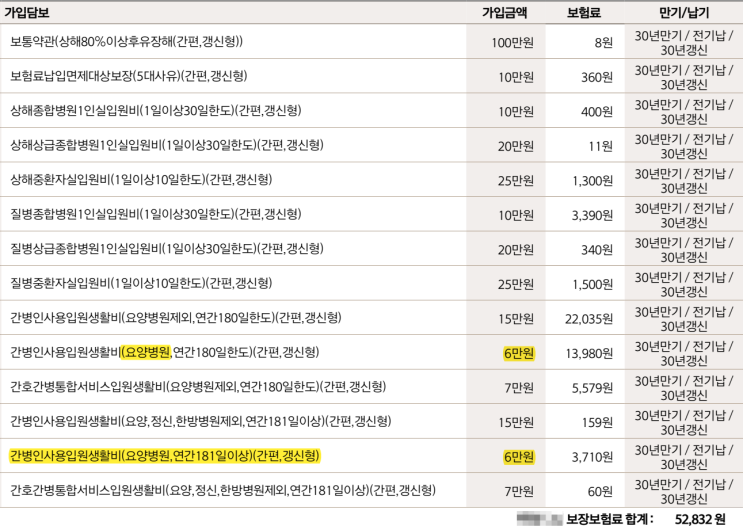Select the row 질병상급종합병원1인실입원비(1일이상30일한도)
Image resolution: width=743 pixels, height=530 pixels.
tap(372, 249)
